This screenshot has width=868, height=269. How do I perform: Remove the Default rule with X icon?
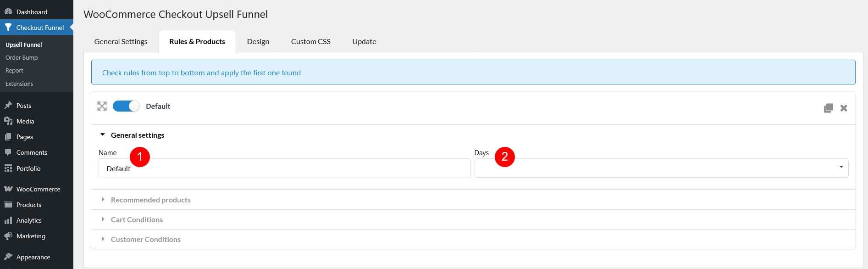coord(844,108)
